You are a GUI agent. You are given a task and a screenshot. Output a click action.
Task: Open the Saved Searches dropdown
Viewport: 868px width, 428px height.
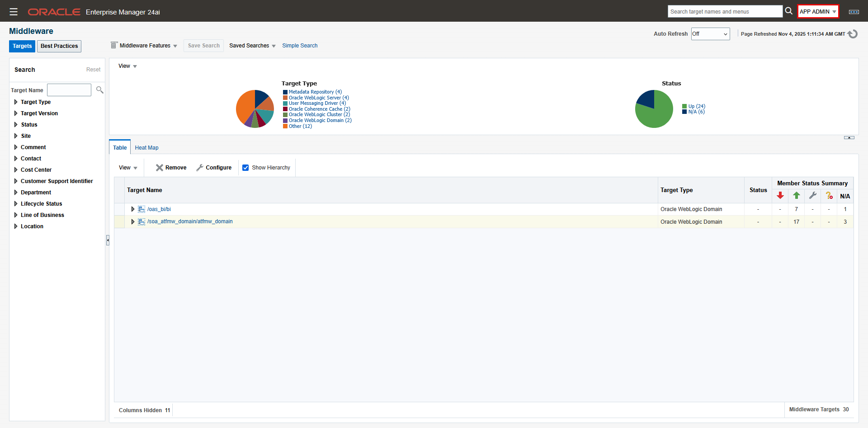click(252, 45)
